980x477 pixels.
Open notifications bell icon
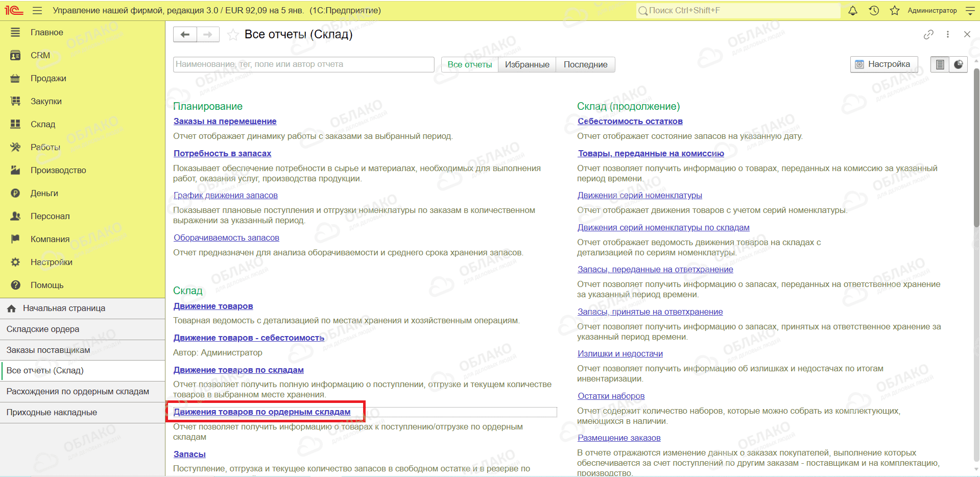[x=853, y=10]
